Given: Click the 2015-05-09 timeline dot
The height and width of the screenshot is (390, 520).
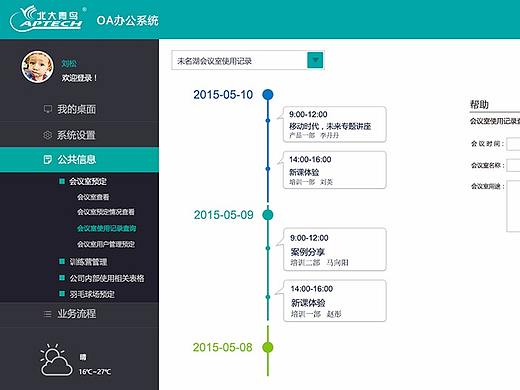Looking at the screenshot, I should [x=268, y=215].
